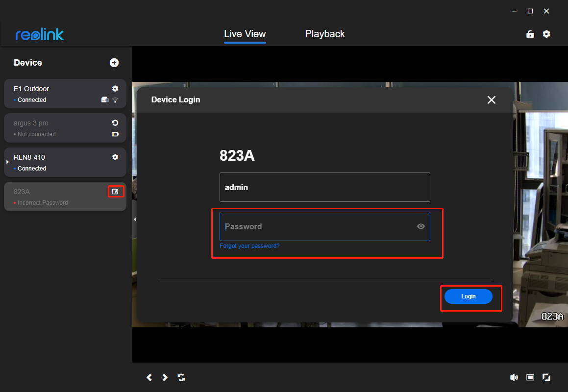
Task: Click argus 3 pro battery icon
Action: (115, 134)
